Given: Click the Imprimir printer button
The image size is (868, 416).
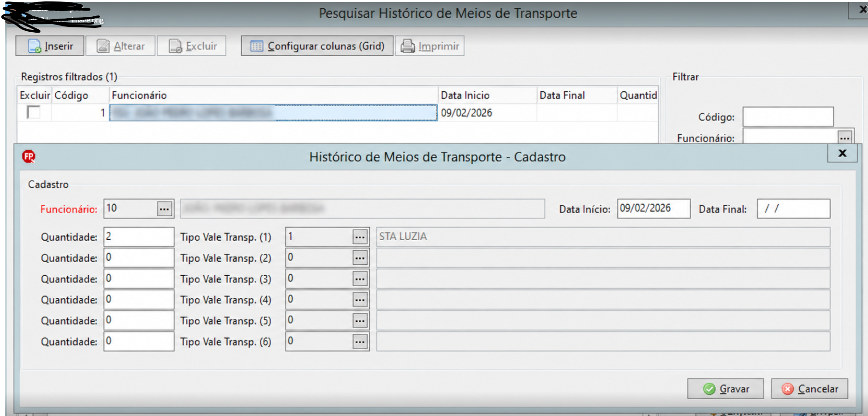Looking at the screenshot, I should (x=430, y=46).
